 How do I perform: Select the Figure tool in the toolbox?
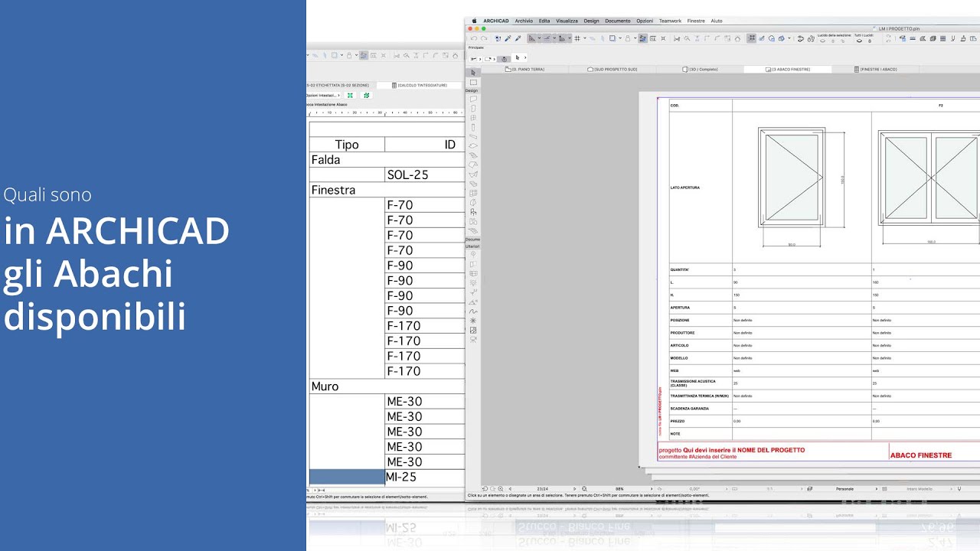coord(473,330)
